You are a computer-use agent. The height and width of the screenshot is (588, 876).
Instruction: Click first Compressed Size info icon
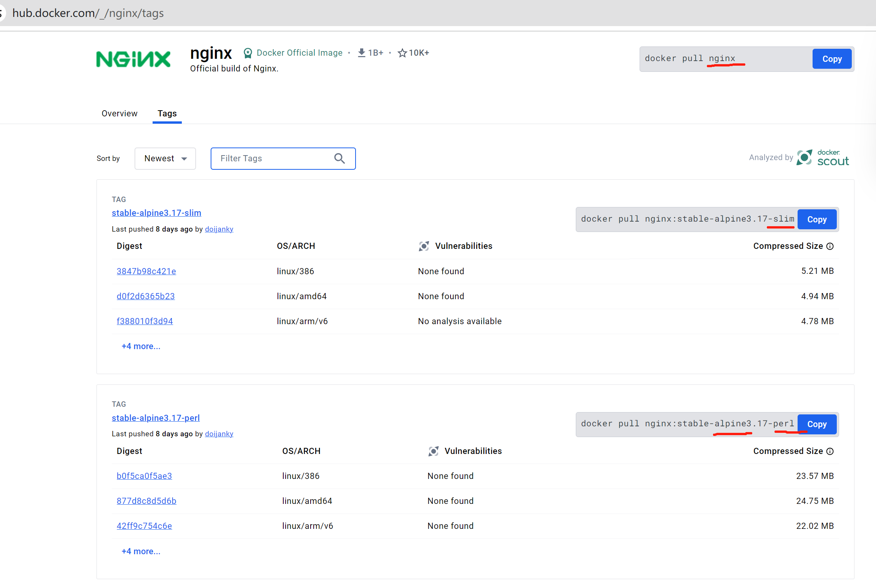click(x=830, y=246)
